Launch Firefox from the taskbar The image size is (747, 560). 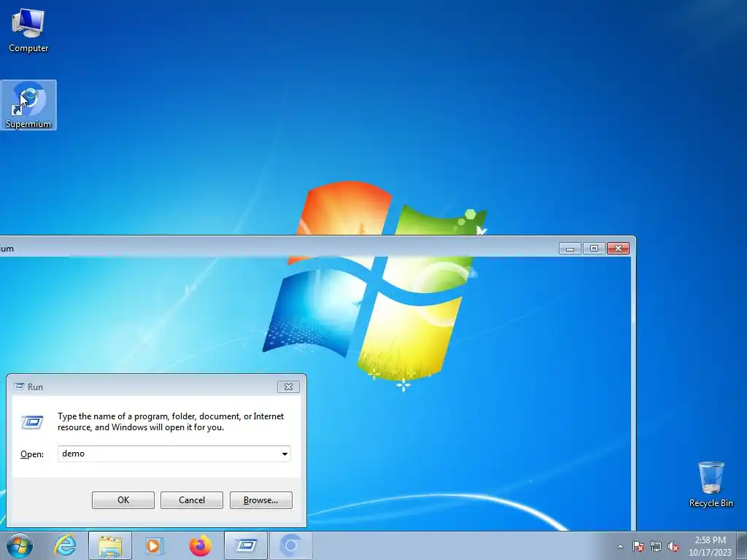coord(200,545)
